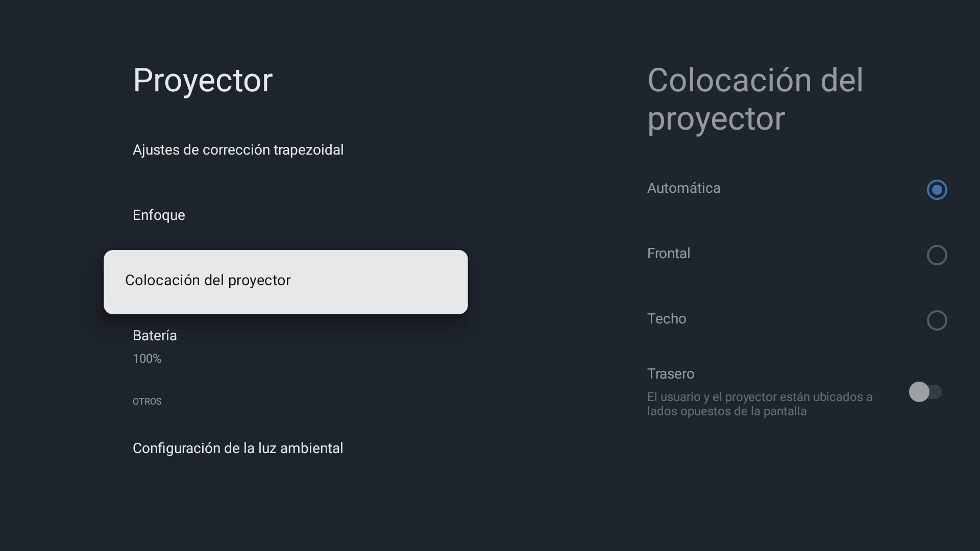Click the blue dot inside the Automática radio

pyautogui.click(x=937, y=190)
